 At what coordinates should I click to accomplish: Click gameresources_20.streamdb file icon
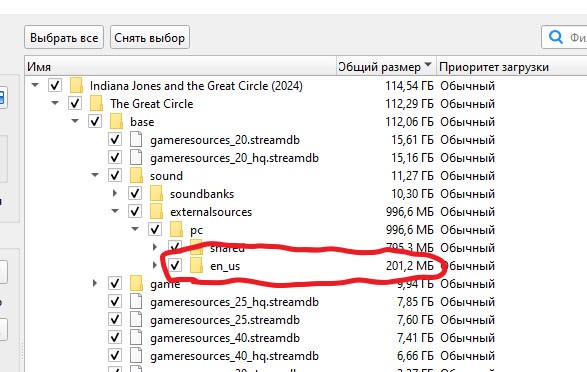coord(136,139)
